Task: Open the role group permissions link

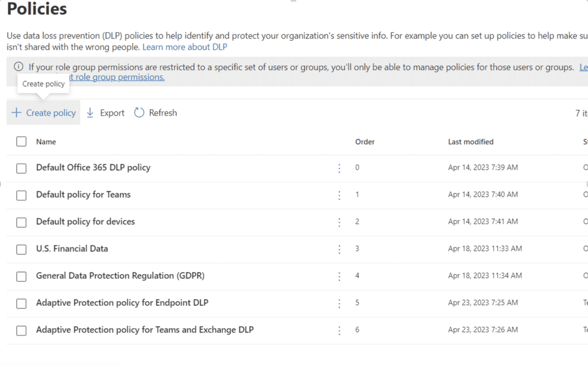Action: [x=117, y=77]
